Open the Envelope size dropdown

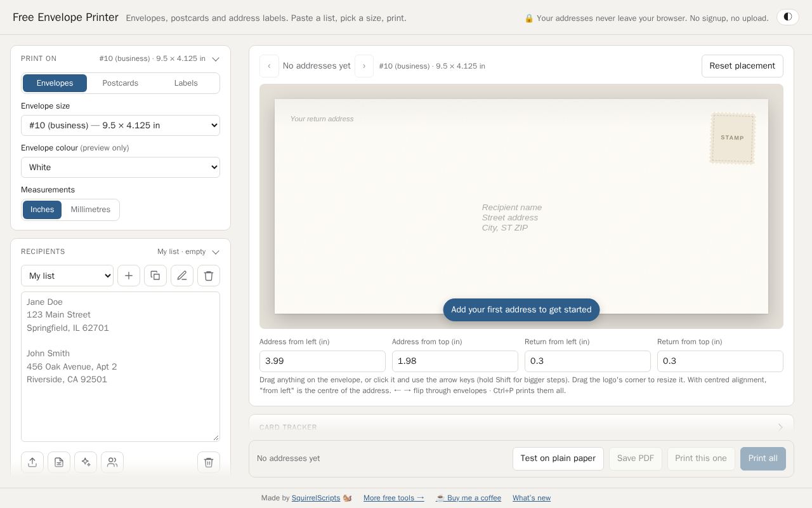121,125
